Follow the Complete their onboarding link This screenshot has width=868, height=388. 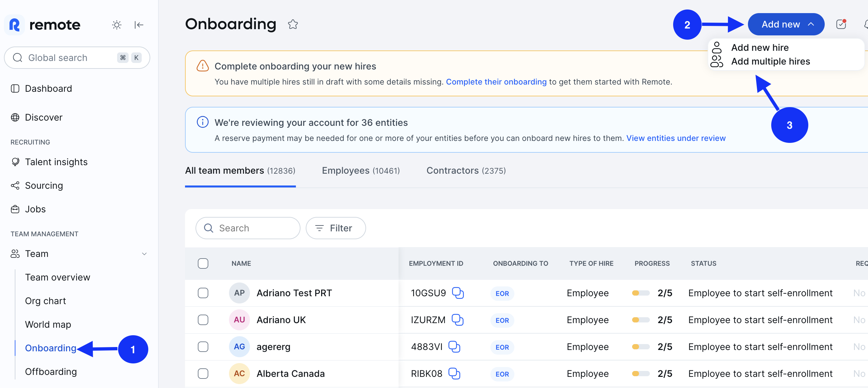pyautogui.click(x=496, y=82)
